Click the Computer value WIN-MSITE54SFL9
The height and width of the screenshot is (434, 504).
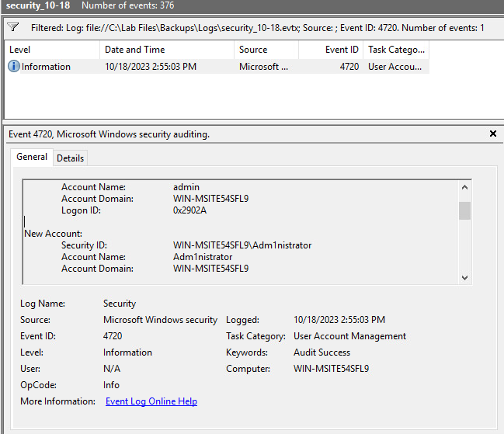click(331, 369)
